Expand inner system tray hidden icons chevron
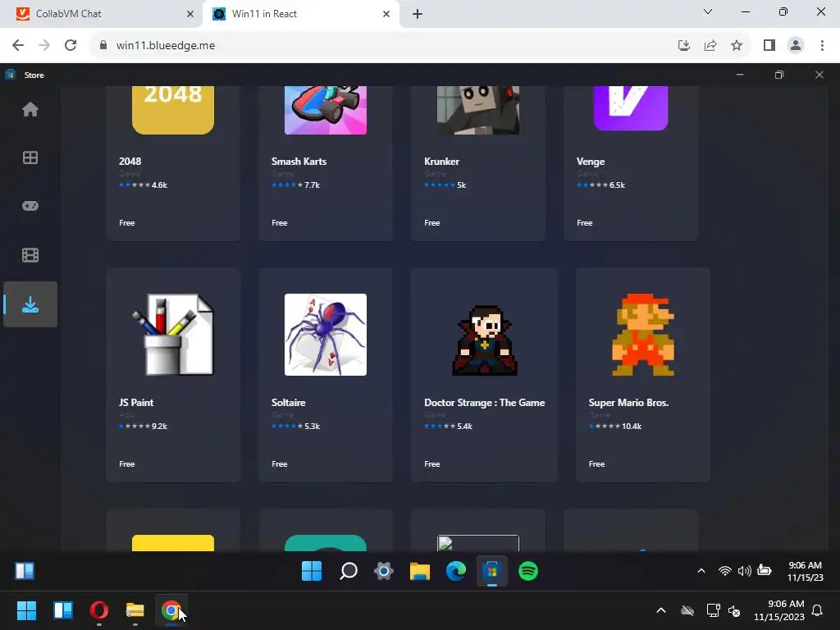840x630 pixels. tap(701, 571)
